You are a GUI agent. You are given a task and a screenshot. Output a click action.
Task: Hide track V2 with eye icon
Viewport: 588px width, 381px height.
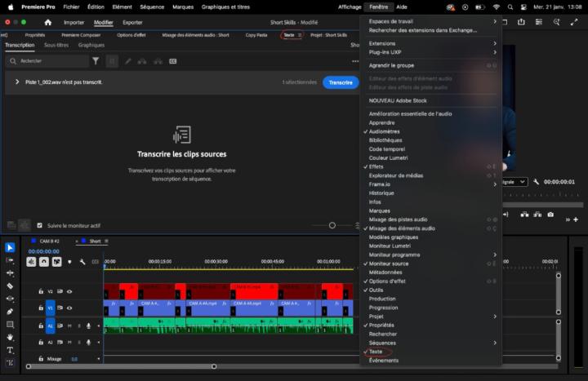(69, 291)
